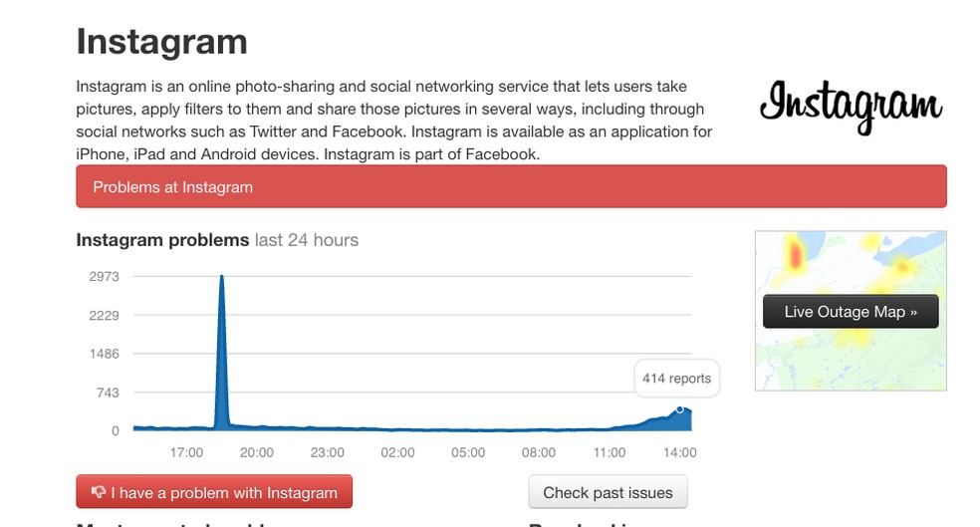
Task: Click the Instagram script logo
Action: [x=850, y=105]
